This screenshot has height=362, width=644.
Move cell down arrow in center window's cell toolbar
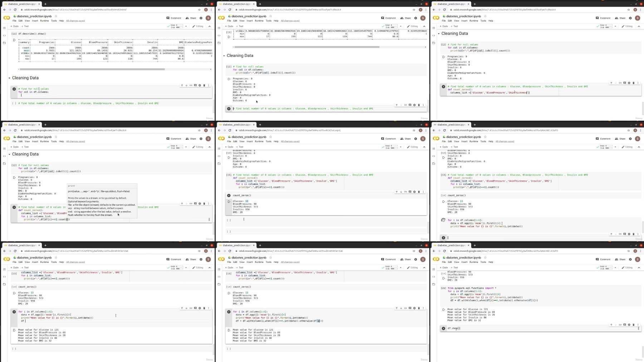[x=401, y=192]
